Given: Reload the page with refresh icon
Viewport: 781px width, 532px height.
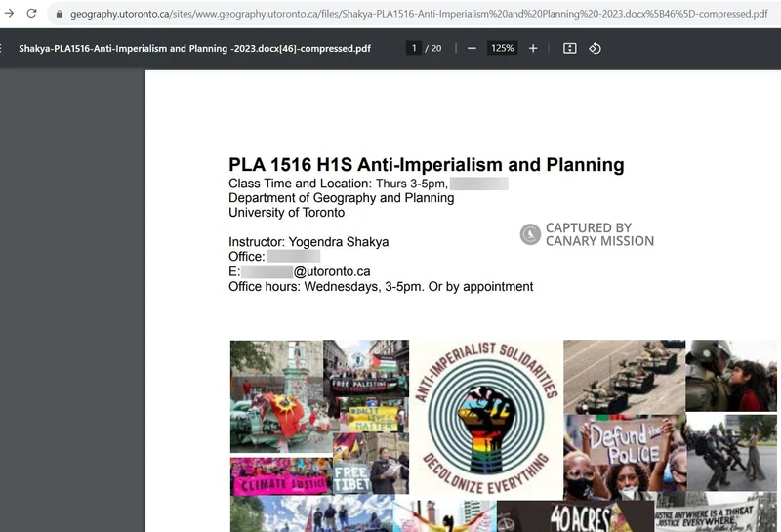Looking at the screenshot, I should tap(31, 14).
